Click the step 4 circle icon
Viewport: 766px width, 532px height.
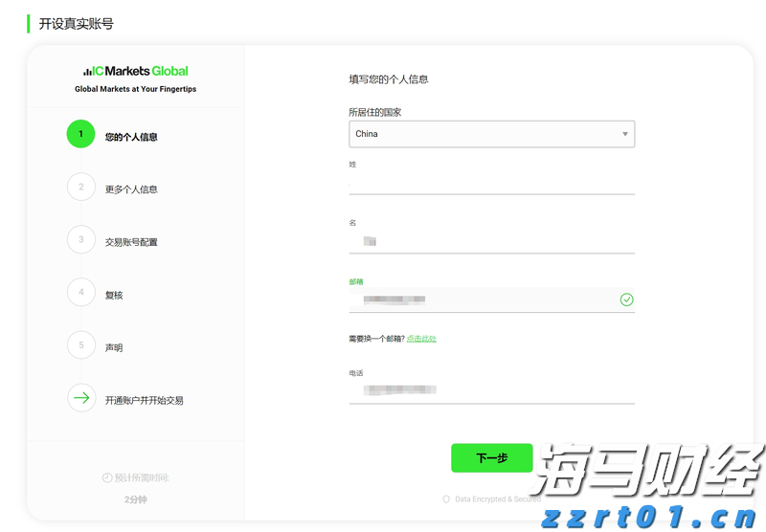click(x=81, y=293)
